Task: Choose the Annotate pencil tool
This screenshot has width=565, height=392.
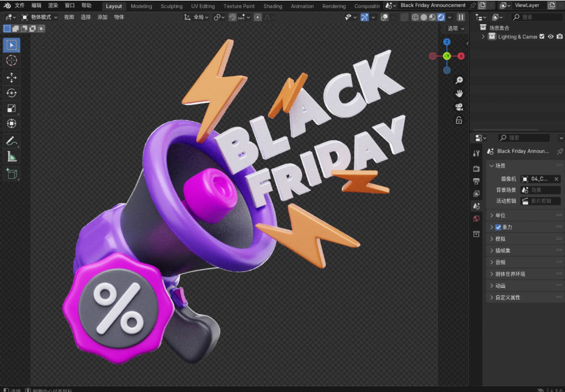Action: (x=11, y=141)
